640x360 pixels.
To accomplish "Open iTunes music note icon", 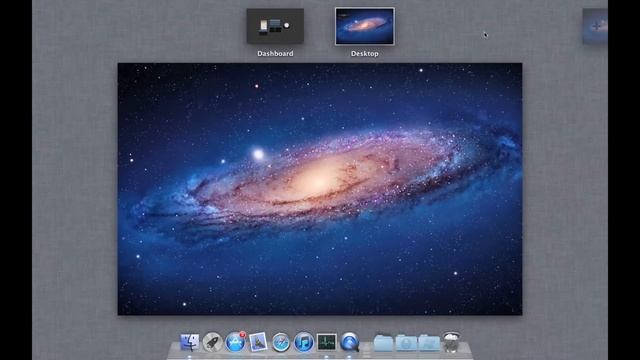I will (304, 342).
